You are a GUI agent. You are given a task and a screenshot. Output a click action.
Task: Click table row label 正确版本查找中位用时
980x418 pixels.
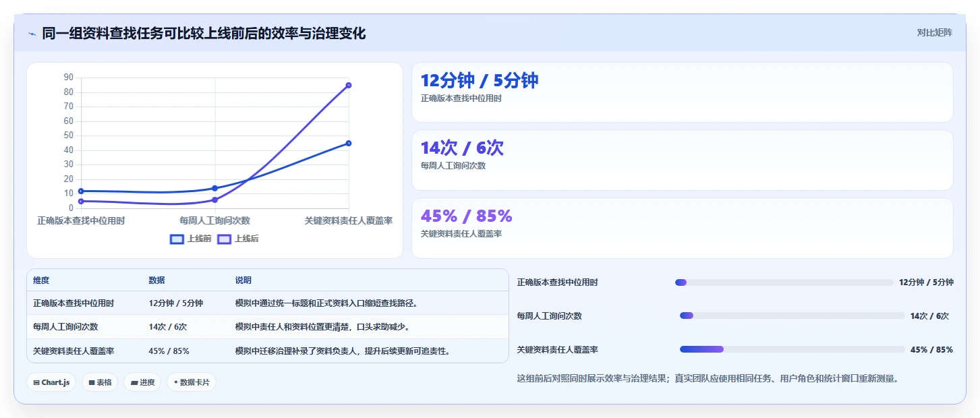point(74,303)
